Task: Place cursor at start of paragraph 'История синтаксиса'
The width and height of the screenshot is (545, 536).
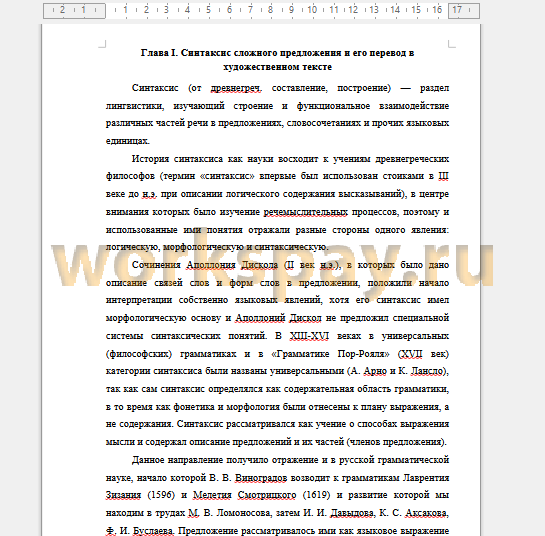Action: pos(132,159)
